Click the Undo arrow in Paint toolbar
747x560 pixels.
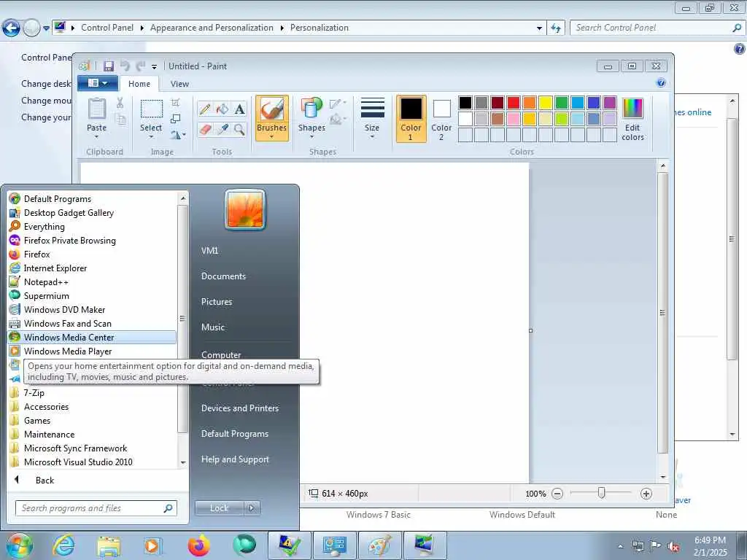point(125,66)
